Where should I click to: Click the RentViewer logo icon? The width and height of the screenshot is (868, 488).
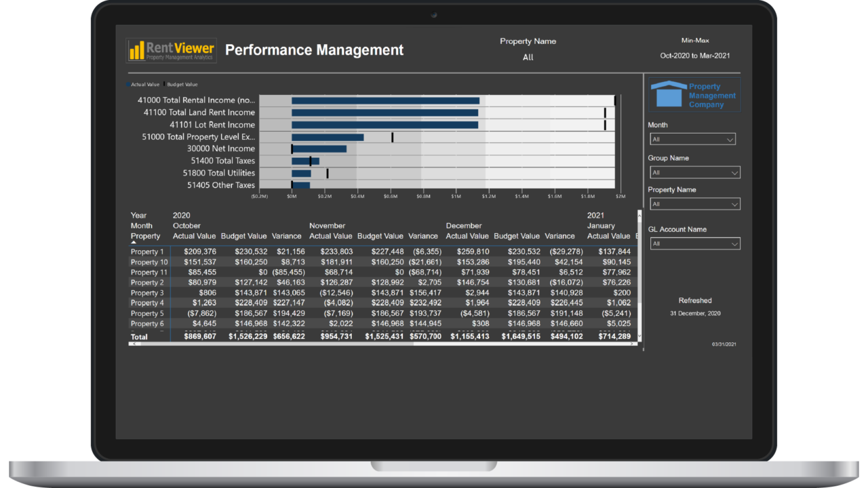click(137, 50)
